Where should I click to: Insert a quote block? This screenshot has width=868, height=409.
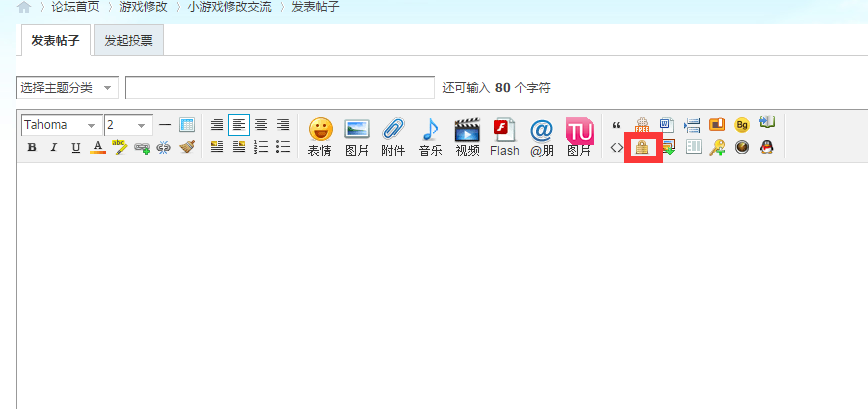point(617,125)
